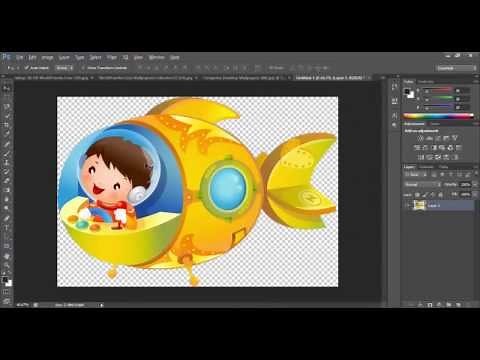Toggle the Auto-Select checkbox
This screenshot has height=360, width=480.
pos(27,68)
